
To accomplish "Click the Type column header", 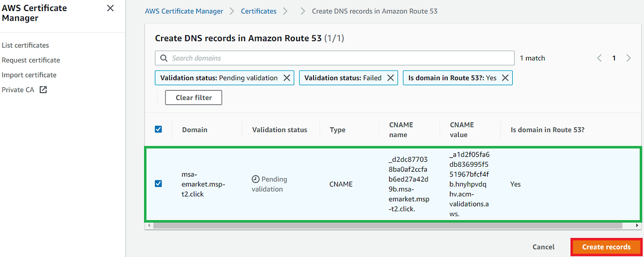I will (x=338, y=130).
